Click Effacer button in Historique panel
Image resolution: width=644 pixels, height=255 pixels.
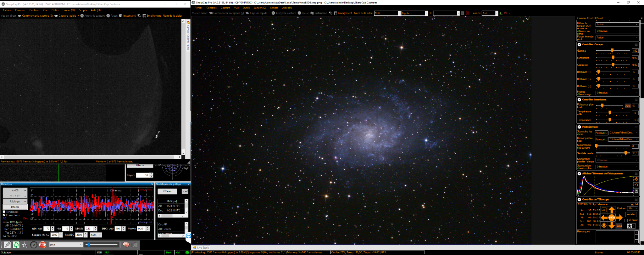(15, 207)
